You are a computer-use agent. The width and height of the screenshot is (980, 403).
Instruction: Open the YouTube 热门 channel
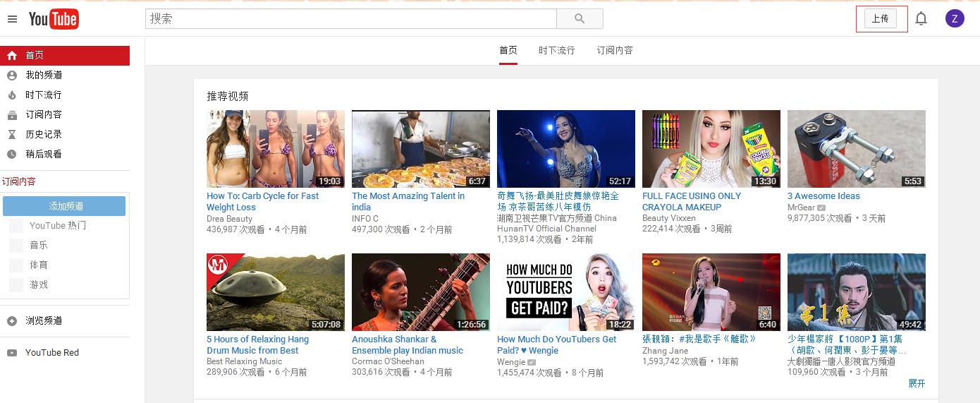pos(58,226)
